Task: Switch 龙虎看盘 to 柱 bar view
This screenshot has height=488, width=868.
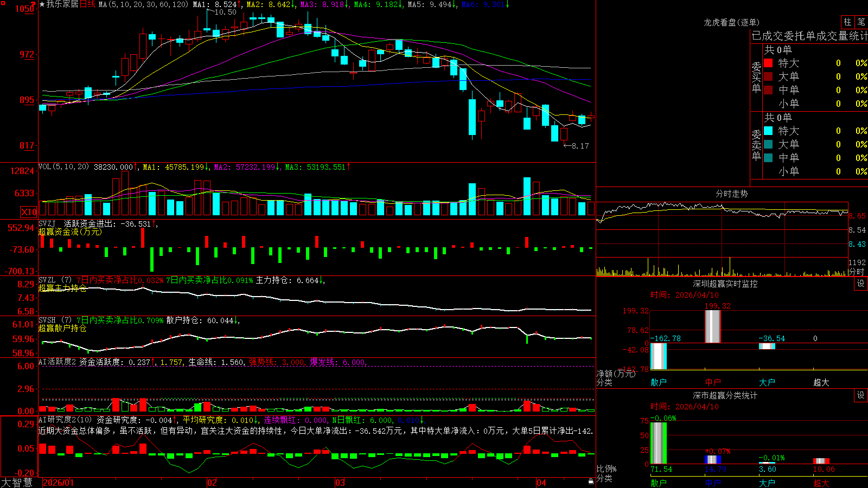Action: [x=847, y=22]
